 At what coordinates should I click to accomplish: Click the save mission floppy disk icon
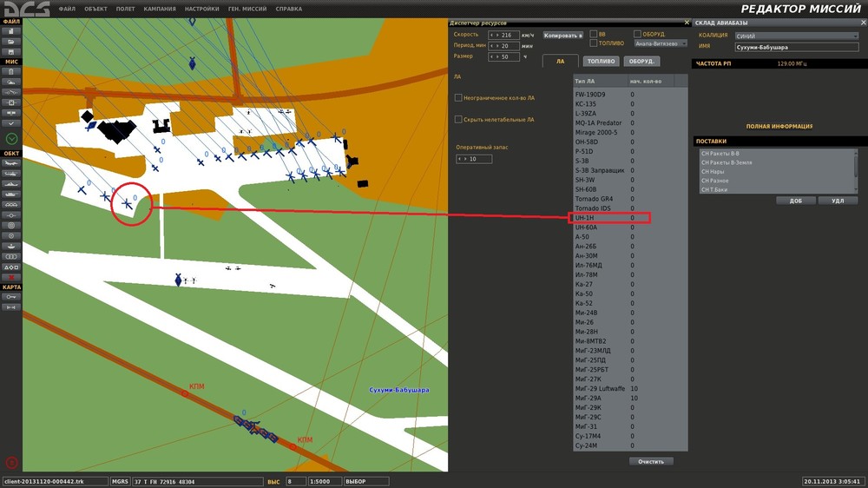11,51
